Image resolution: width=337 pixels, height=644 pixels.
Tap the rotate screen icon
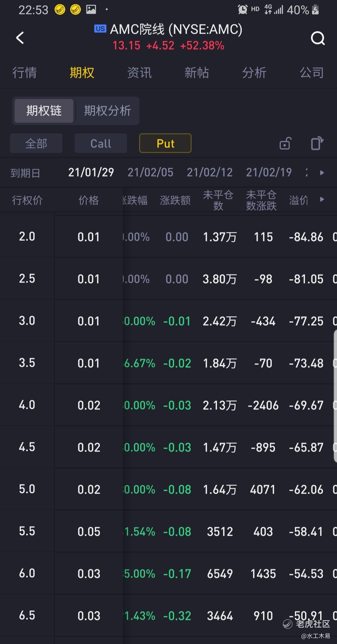(x=317, y=143)
